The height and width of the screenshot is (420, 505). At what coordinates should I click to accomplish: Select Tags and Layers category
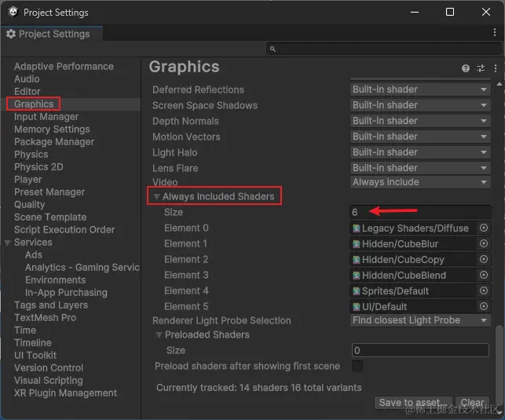coord(51,305)
